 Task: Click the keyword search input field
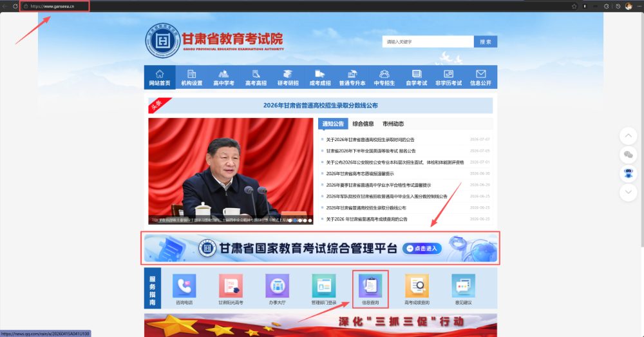tap(428, 41)
